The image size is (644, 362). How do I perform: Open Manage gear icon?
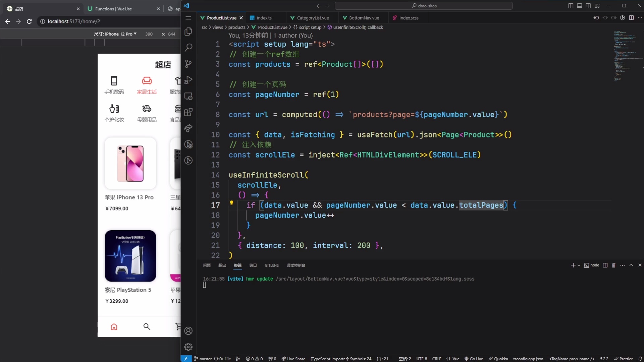click(189, 347)
